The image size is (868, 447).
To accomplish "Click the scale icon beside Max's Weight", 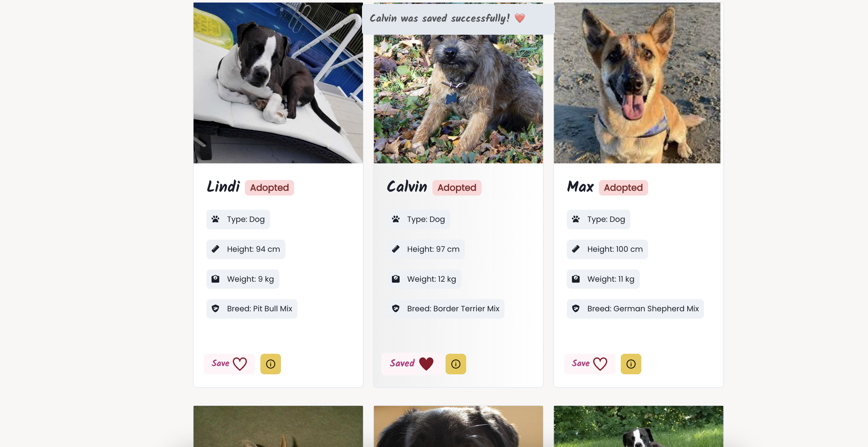I will click(575, 279).
